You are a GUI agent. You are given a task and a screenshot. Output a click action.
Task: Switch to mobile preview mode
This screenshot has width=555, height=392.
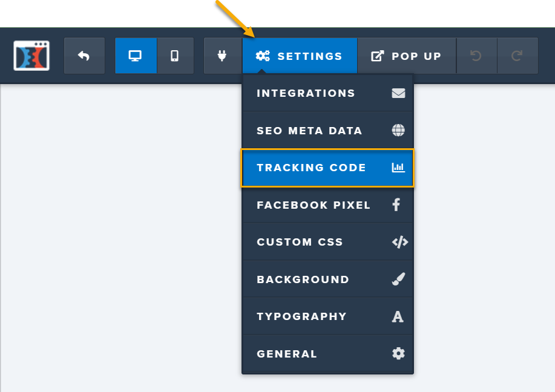175,56
